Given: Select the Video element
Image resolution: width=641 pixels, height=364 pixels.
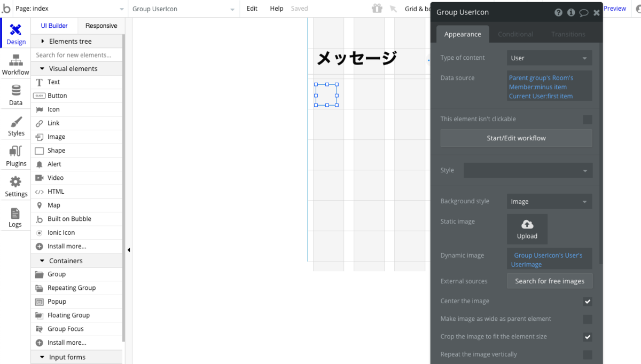Looking at the screenshot, I should (x=77, y=178).
